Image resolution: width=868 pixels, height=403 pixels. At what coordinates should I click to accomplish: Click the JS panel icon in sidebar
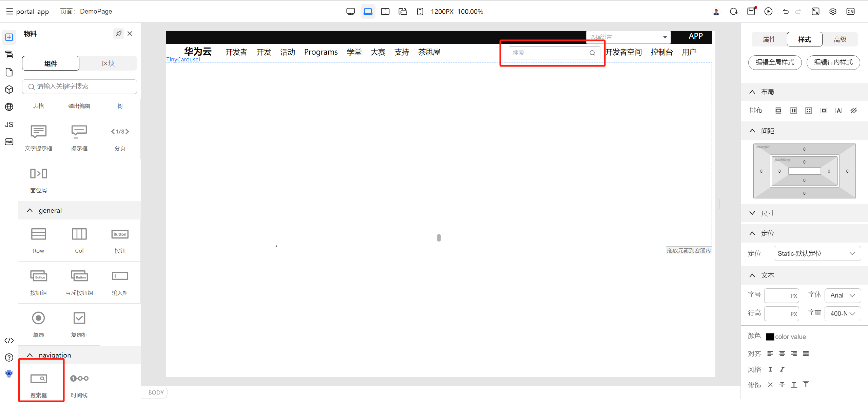point(9,124)
